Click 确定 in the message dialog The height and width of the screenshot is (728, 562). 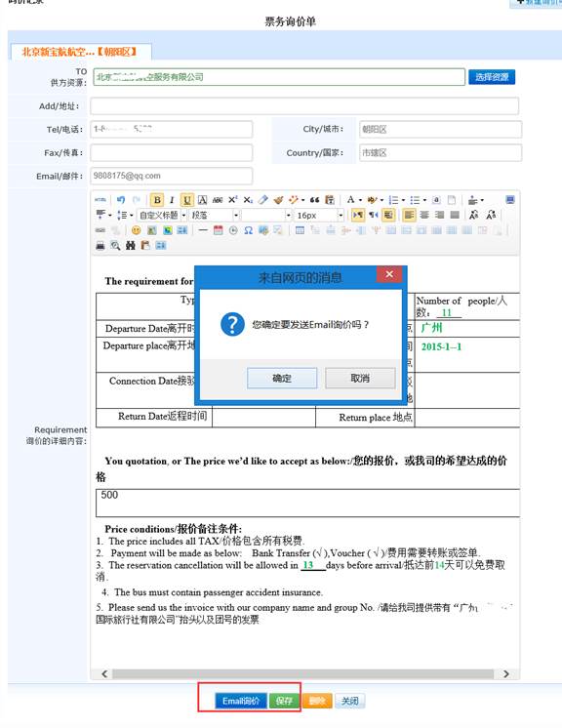click(282, 378)
